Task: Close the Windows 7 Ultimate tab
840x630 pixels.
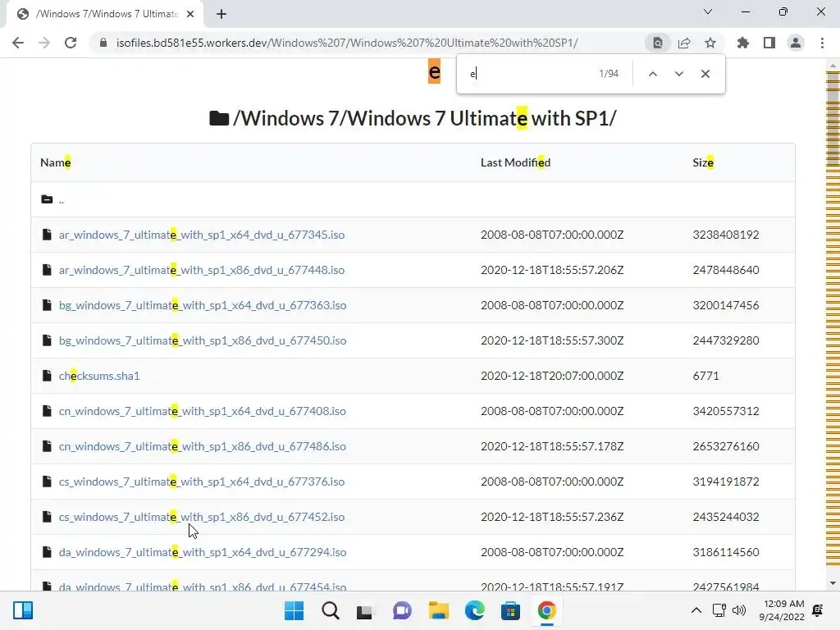Action: [x=190, y=14]
